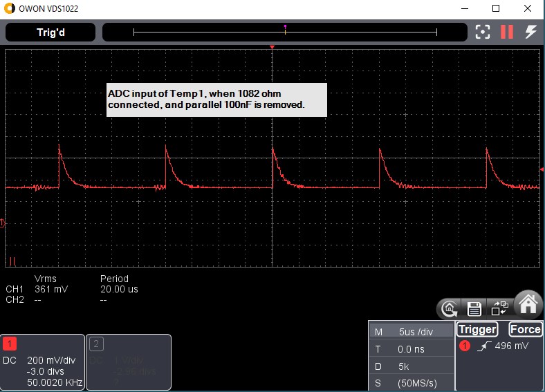This screenshot has width=545, height=392.
Task: Open the D 5k record length setting
Action: 411,366
